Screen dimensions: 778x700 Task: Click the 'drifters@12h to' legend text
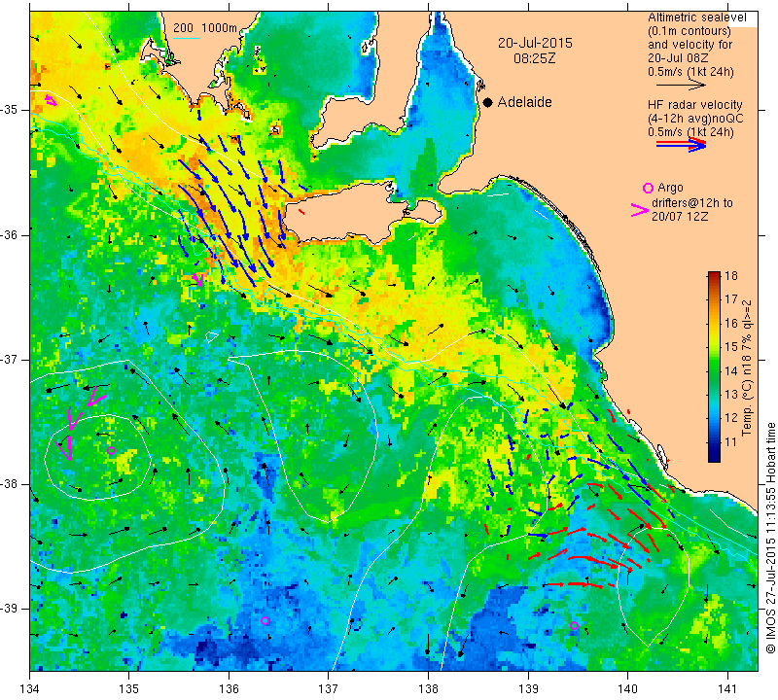pyautogui.click(x=691, y=203)
